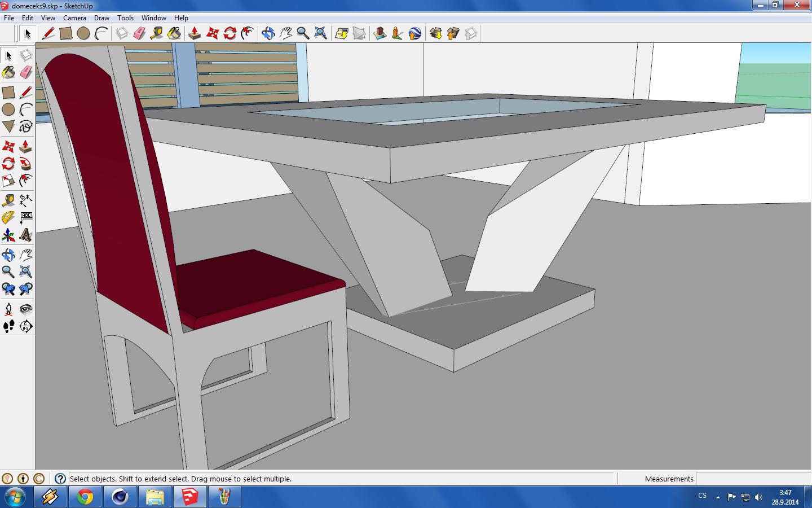Open the Instructor help question mark icon
812x508 pixels.
(60, 479)
